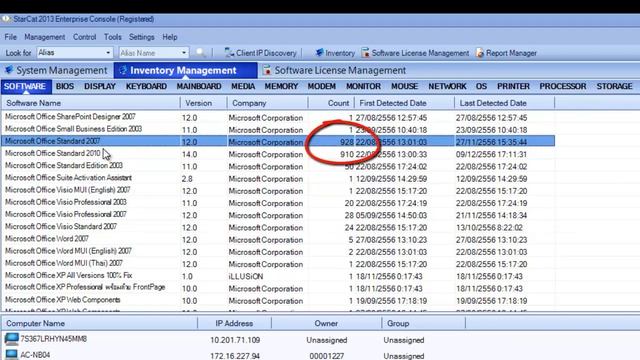This screenshot has width=640, height=360.
Task: Select the KEYBOARD category tab
Action: click(146, 87)
